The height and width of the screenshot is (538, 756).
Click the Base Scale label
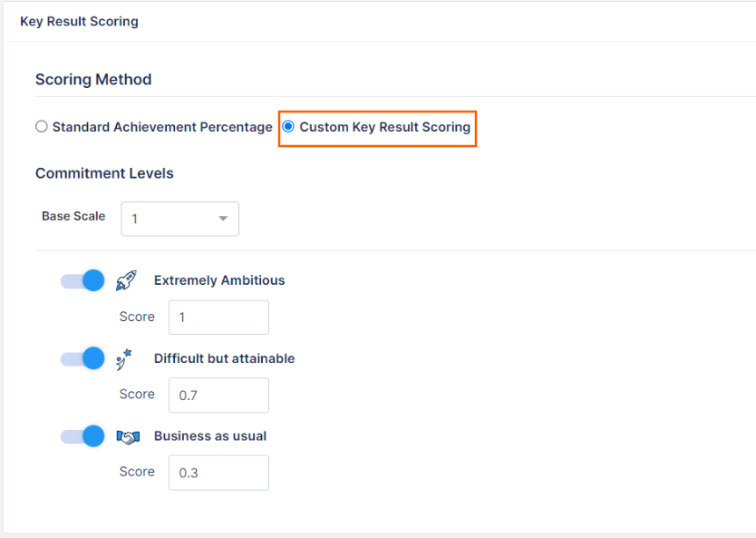pos(73,216)
